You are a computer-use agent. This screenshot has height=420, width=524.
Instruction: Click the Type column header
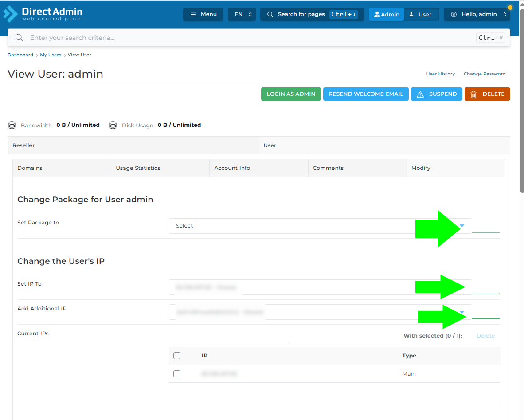pos(409,356)
